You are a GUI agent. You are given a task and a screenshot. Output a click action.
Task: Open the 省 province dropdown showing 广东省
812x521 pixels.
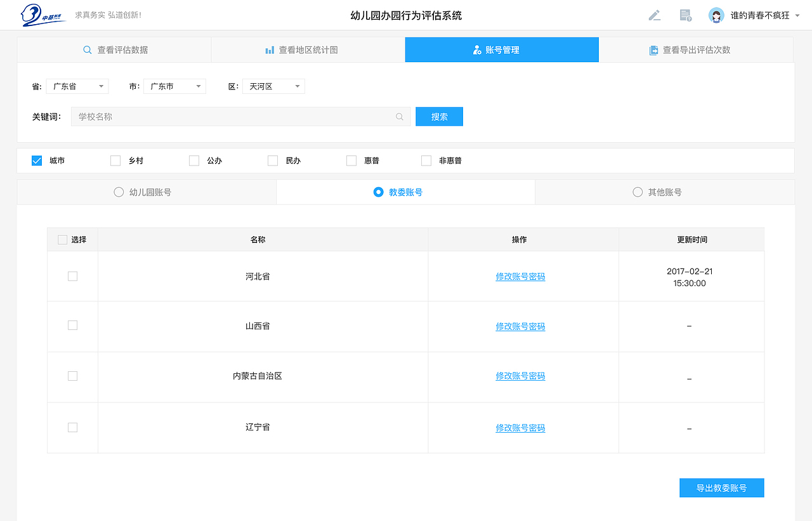click(x=77, y=86)
